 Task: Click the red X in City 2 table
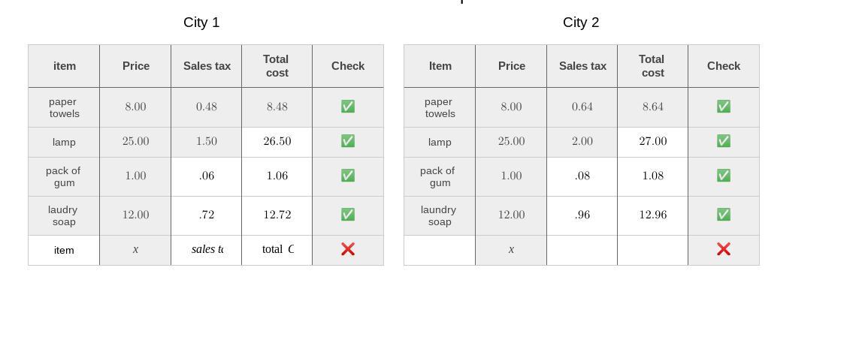724,249
